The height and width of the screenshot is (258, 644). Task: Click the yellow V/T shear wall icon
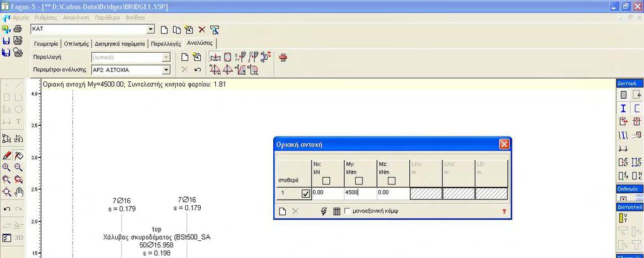point(623,218)
